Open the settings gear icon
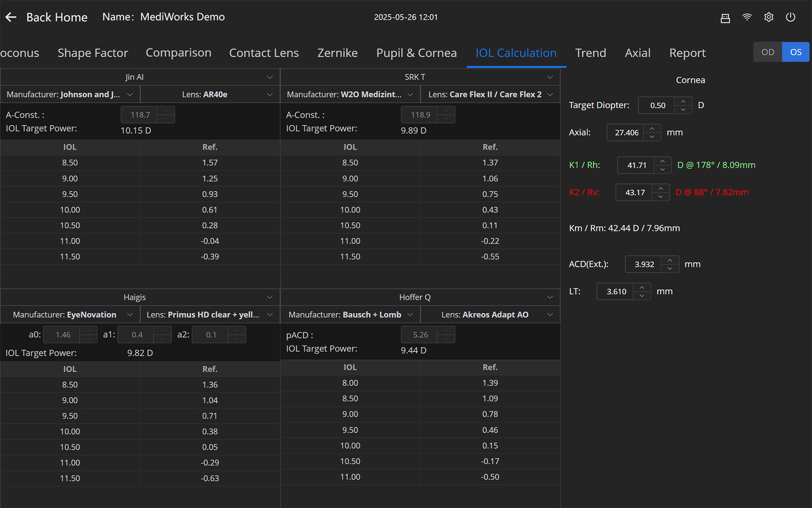This screenshot has width=812, height=508. pyautogui.click(x=769, y=17)
